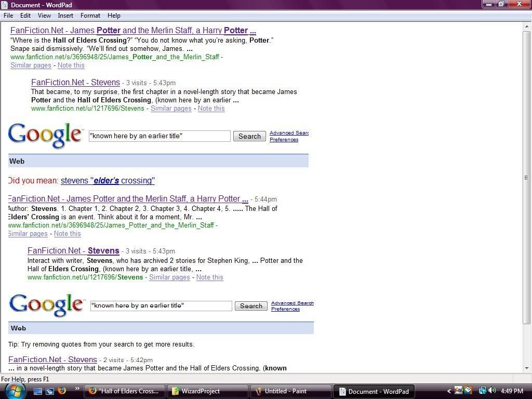Click the network tray icon
Viewport: 532px width, 399px height.
coord(482,391)
